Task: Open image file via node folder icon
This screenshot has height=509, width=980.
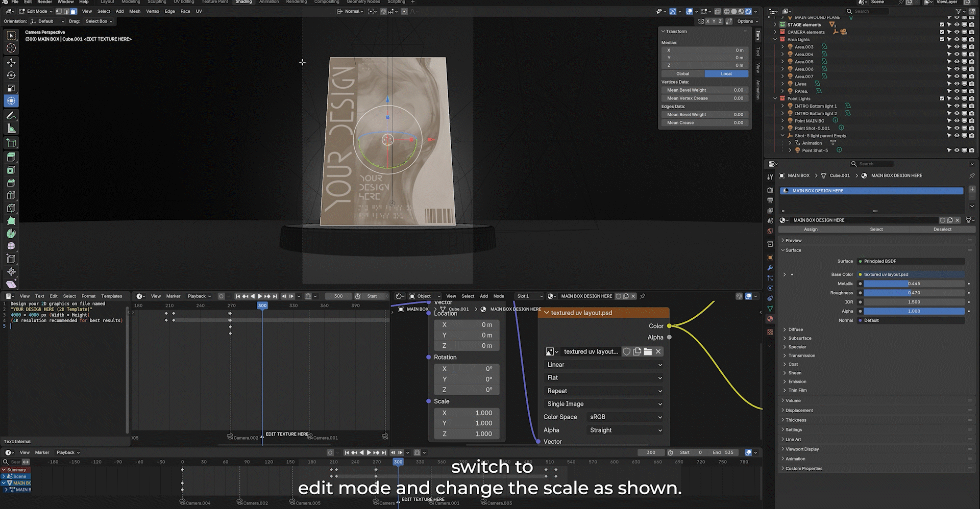Action: click(x=648, y=351)
